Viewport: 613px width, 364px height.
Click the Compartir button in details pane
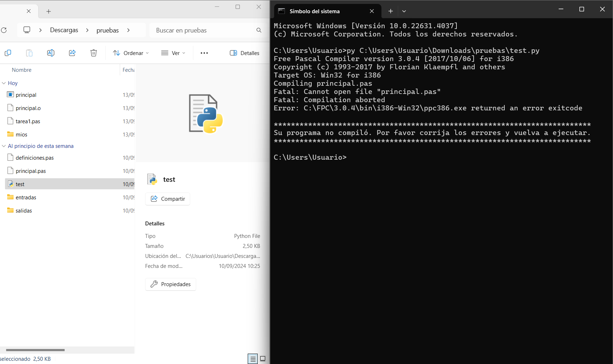(x=168, y=199)
